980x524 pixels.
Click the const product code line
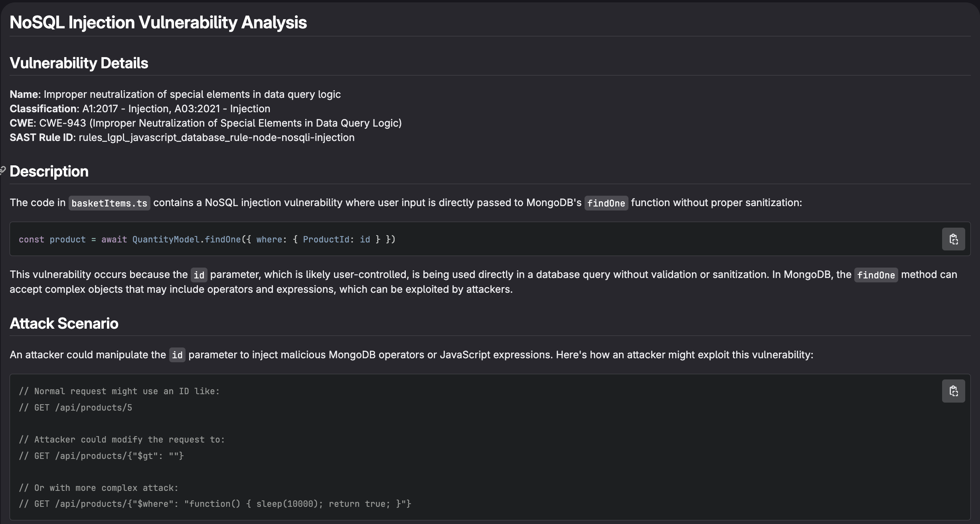tap(207, 239)
